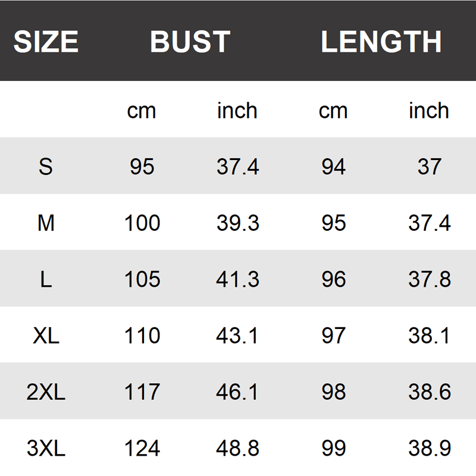Click the 117 bust cm value
The image size is (476, 476).
point(142,392)
